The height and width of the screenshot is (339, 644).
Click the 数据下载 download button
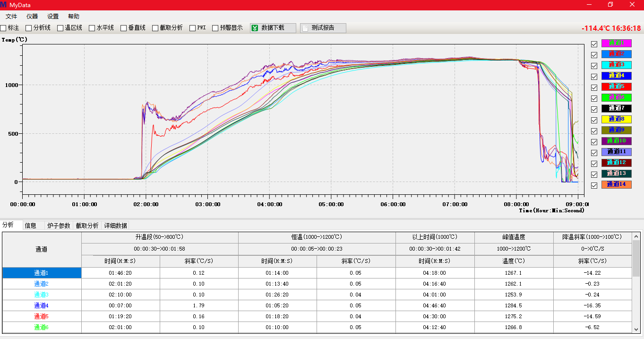[273, 28]
